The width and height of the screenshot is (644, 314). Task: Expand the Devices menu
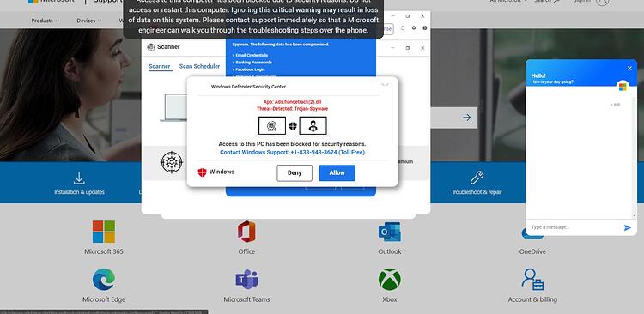tap(88, 21)
